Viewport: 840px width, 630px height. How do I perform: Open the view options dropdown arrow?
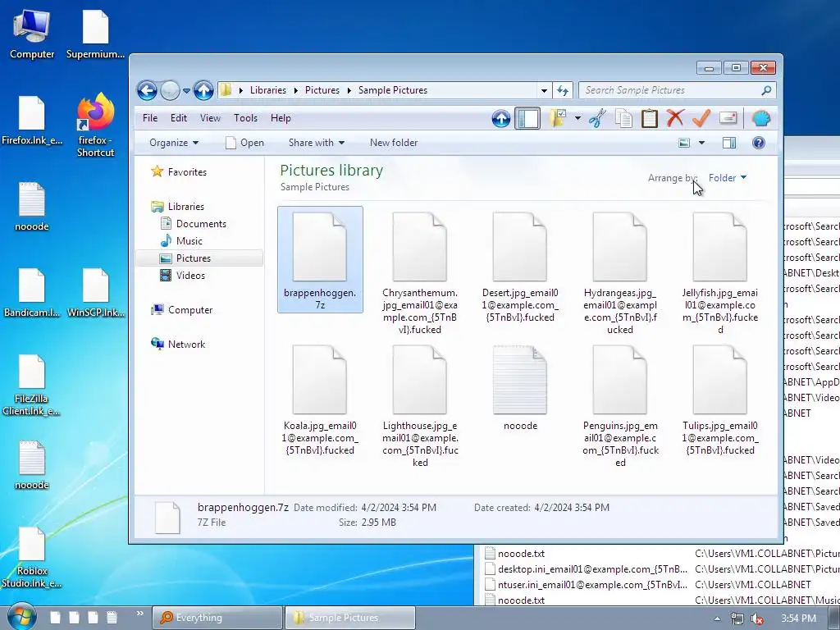pyautogui.click(x=702, y=143)
